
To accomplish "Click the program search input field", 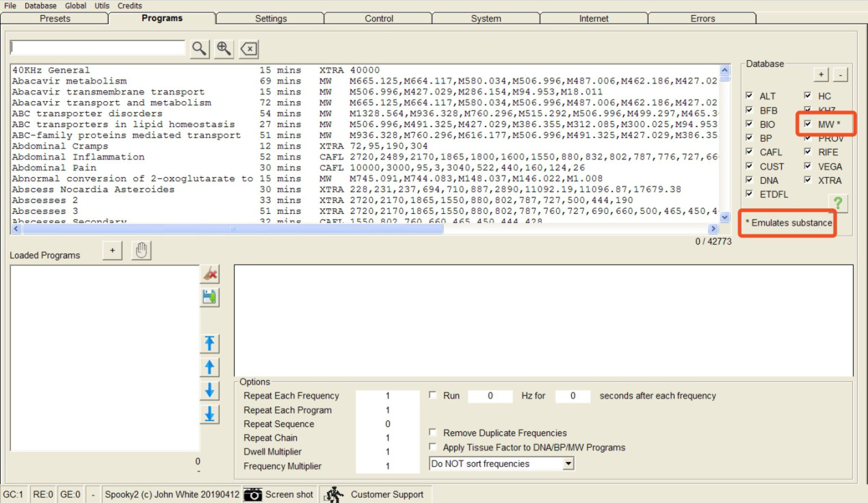I will click(x=98, y=48).
